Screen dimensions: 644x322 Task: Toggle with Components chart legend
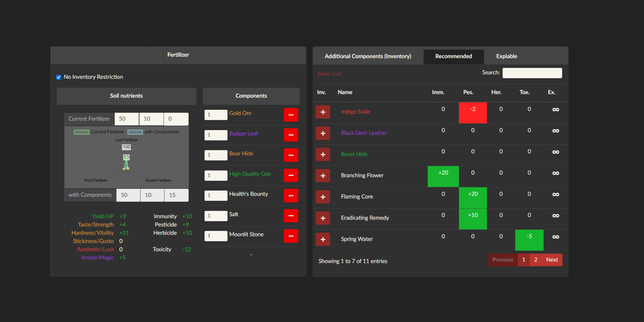point(153,132)
